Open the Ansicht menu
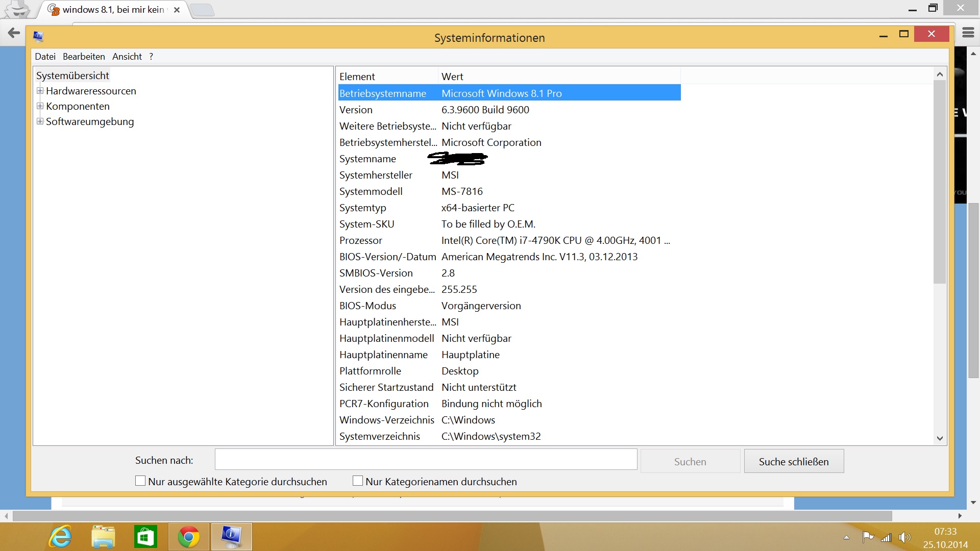Image resolution: width=980 pixels, height=551 pixels. tap(127, 57)
